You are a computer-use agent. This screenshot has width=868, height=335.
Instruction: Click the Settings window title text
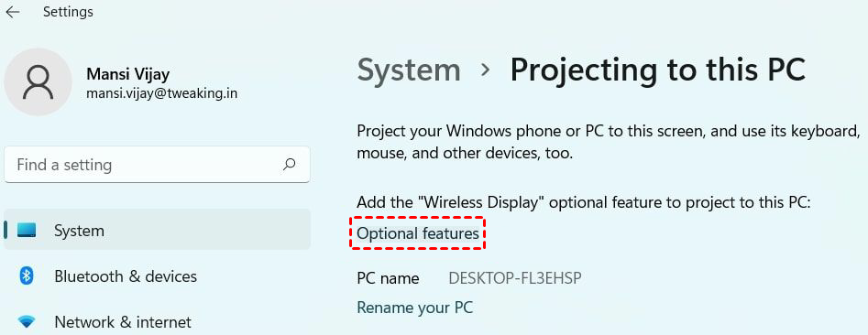point(68,12)
